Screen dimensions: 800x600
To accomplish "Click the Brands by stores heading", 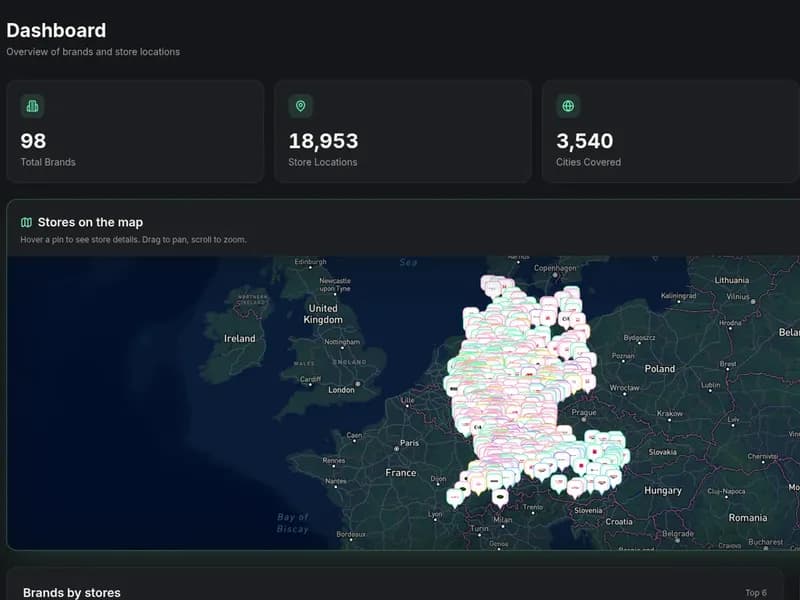I will 72,593.
